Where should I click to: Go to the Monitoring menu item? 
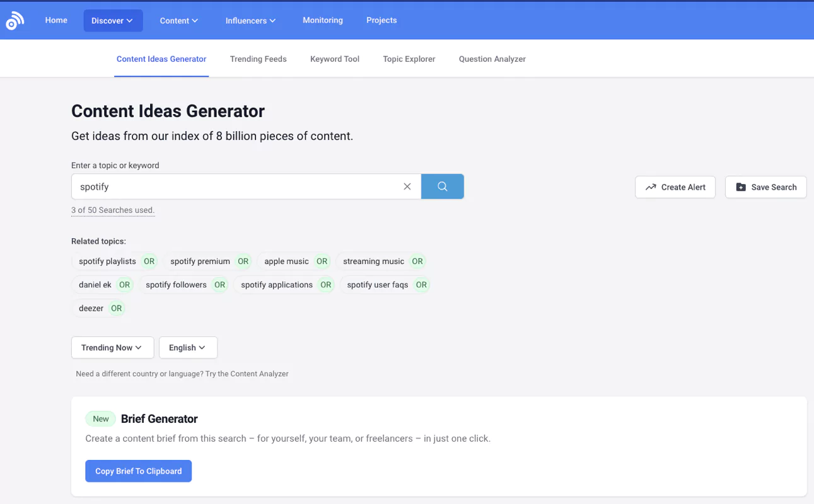click(x=322, y=20)
